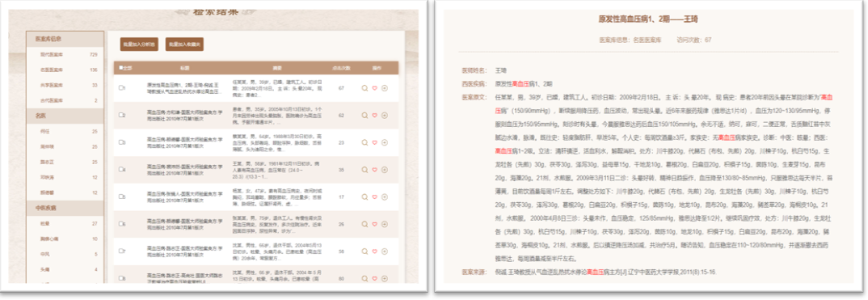This screenshot has width=868, height=300.
Task: Click the 医案来源 citation text at bottom
Action: pos(605,272)
